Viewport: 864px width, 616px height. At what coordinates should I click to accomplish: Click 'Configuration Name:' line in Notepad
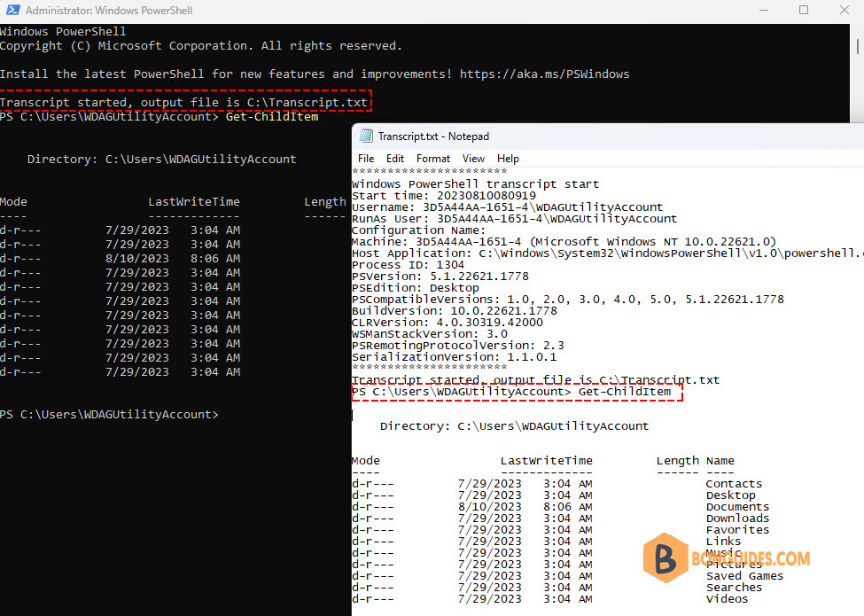click(419, 230)
